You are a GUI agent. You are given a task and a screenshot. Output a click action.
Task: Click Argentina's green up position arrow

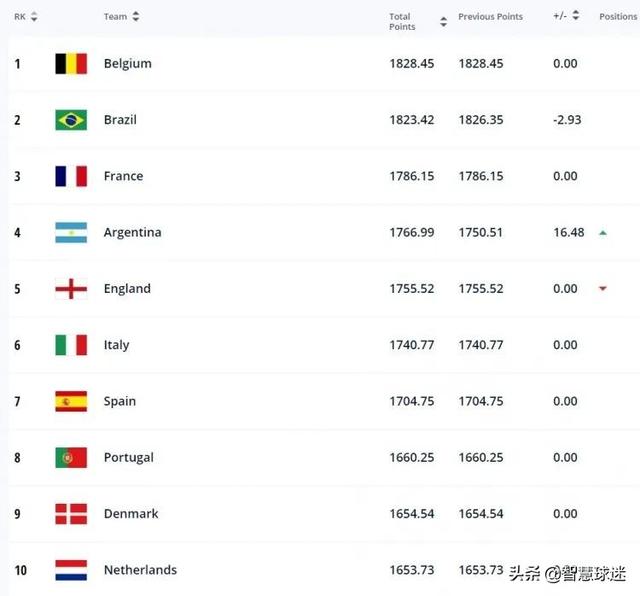pos(603,233)
